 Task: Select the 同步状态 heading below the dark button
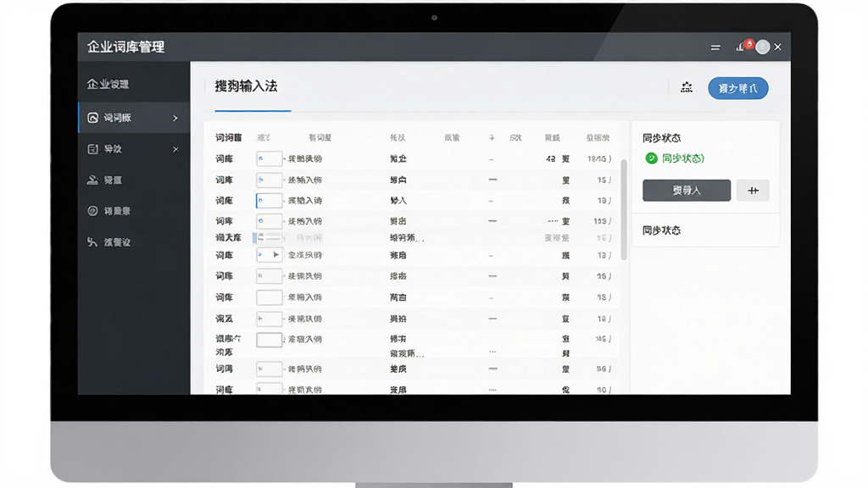point(661,230)
